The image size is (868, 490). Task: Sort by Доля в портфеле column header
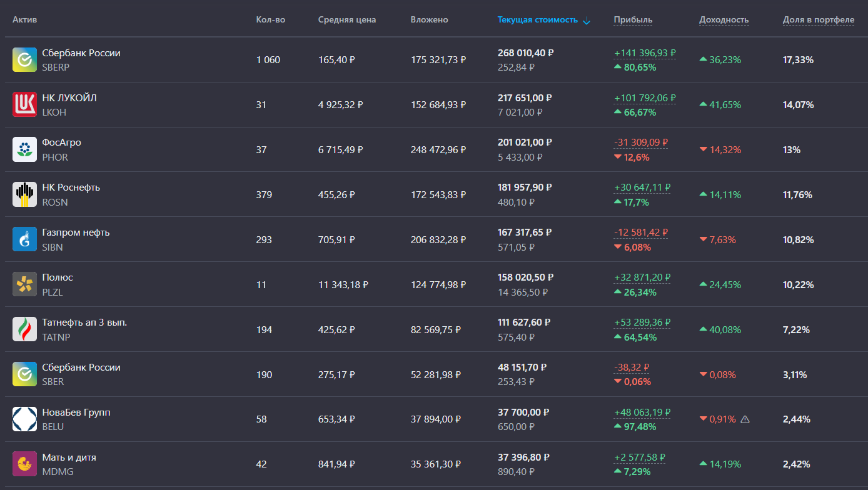[819, 20]
